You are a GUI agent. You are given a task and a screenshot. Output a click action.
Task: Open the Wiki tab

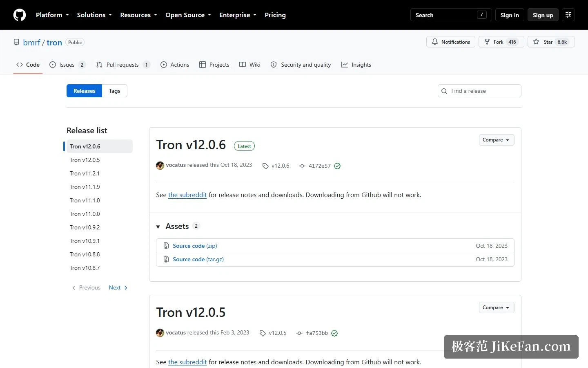click(250, 65)
